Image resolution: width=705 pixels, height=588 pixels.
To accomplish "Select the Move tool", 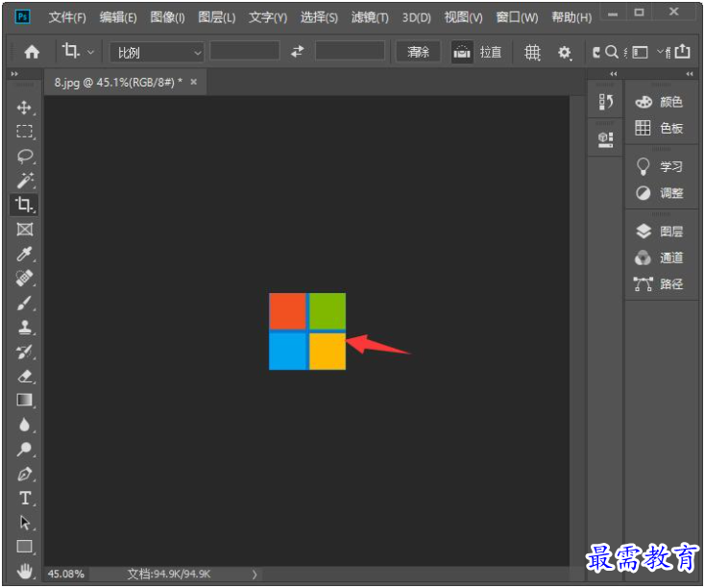I will (x=24, y=108).
